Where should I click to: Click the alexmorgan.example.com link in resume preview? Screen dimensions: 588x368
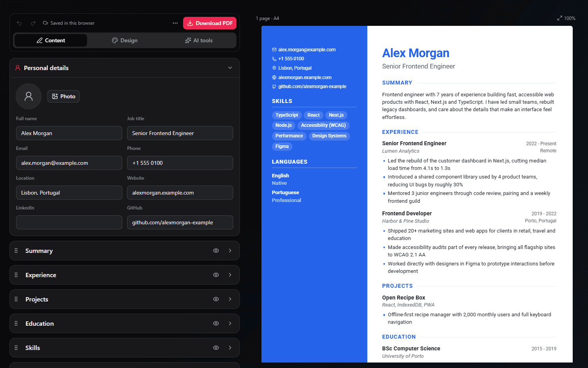305,78
